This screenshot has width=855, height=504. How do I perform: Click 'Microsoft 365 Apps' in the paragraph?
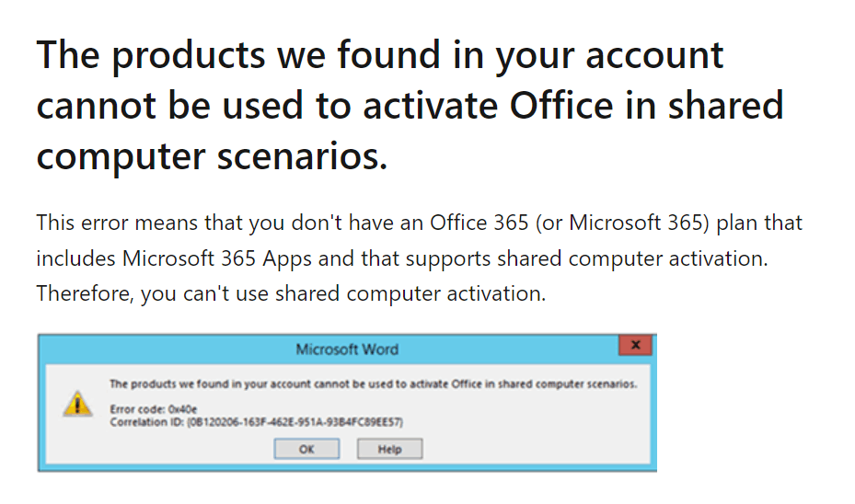(216, 258)
